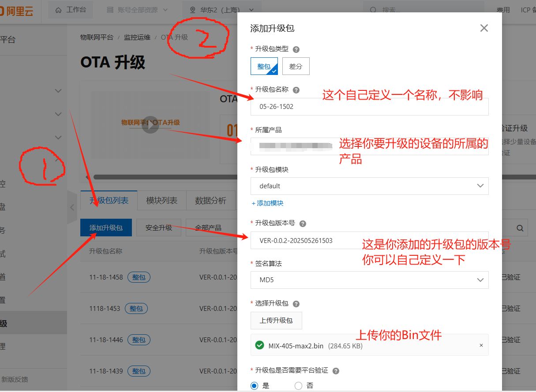Click the top bar search magnifier icon
This screenshot has width=536, height=392.
pos(373,10)
